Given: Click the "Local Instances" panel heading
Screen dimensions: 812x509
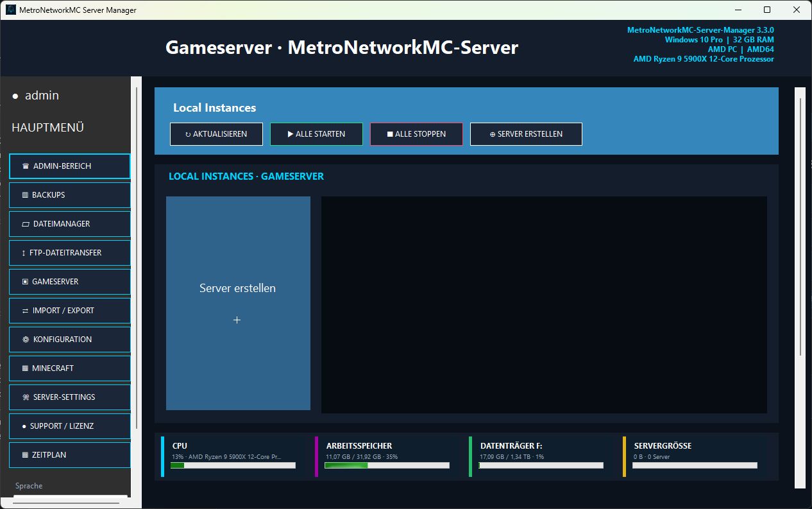Looking at the screenshot, I should click(214, 108).
